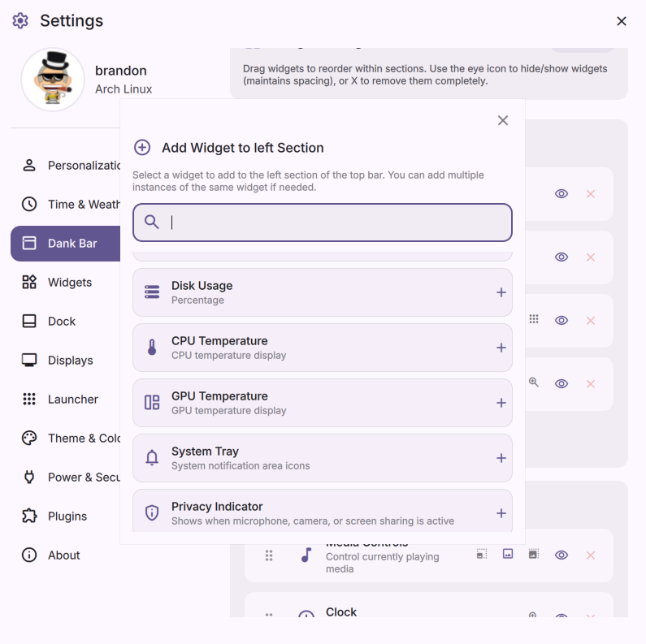Remove the widget with the red X in the dot-grid row
The width and height of the screenshot is (646, 644).
pos(591,320)
